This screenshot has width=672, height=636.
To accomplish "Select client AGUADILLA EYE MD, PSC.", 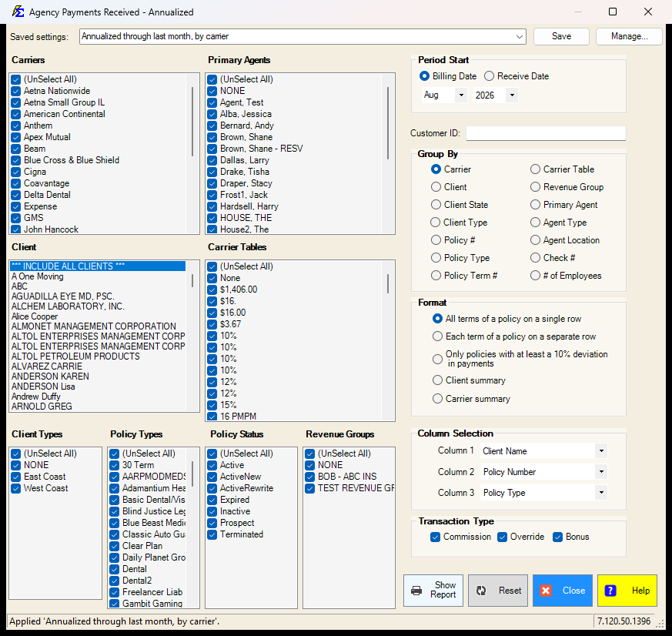I will (x=98, y=296).
